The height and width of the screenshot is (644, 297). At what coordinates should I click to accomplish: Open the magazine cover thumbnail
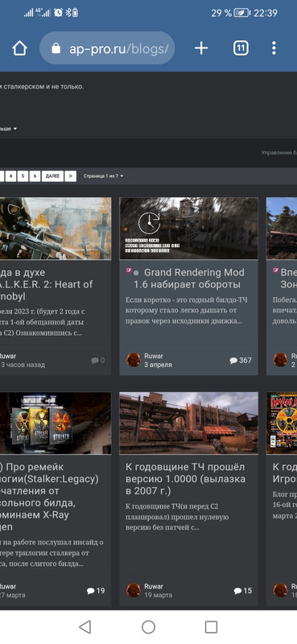(x=282, y=423)
